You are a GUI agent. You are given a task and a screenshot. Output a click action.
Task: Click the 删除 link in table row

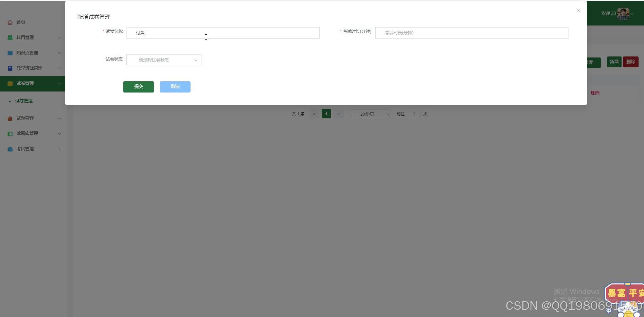pyautogui.click(x=595, y=93)
